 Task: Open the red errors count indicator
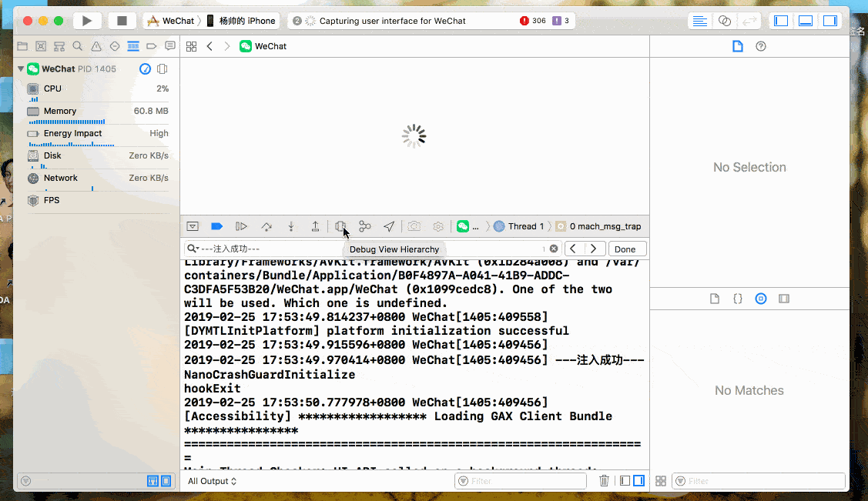(532, 21)
